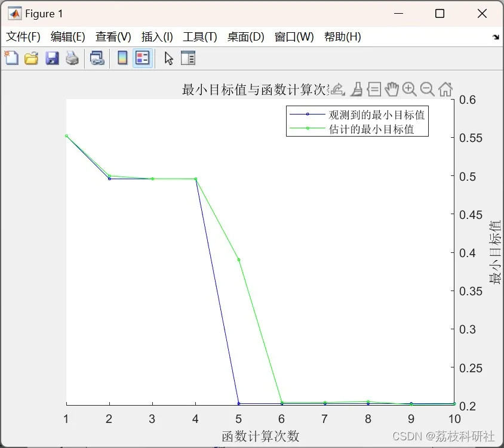Open the 查看(V) menu
Image resolution: width=504 pixels, height=448 pixels.
coord(113,37)
